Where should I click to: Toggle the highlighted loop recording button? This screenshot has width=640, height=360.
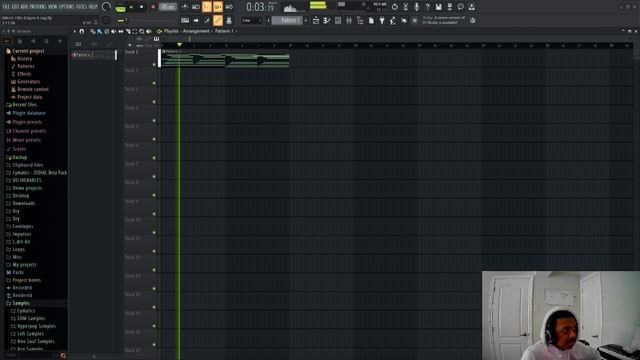(x=229, y=7)
